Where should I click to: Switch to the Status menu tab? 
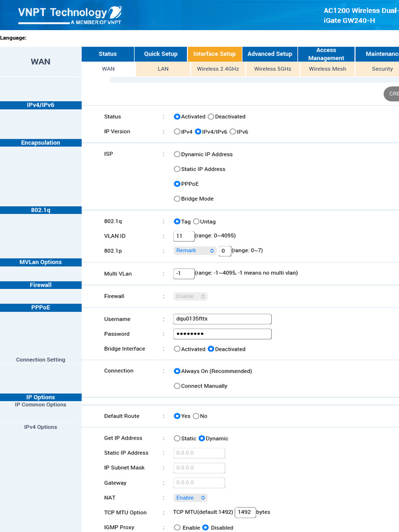tap(108, 54)
